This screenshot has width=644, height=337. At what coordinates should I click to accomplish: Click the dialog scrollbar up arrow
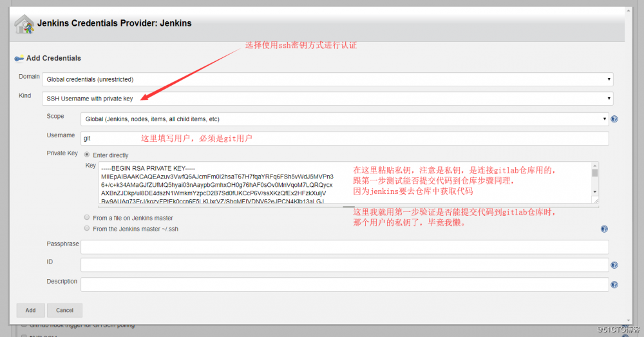pyautogui.click(x=629, y=11)
